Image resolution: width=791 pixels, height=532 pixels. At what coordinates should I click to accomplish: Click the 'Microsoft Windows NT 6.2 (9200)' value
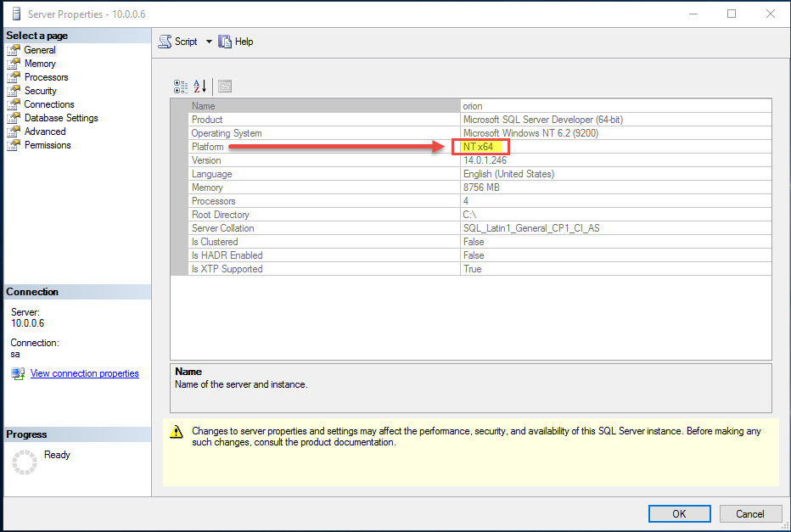click(530, 133)
